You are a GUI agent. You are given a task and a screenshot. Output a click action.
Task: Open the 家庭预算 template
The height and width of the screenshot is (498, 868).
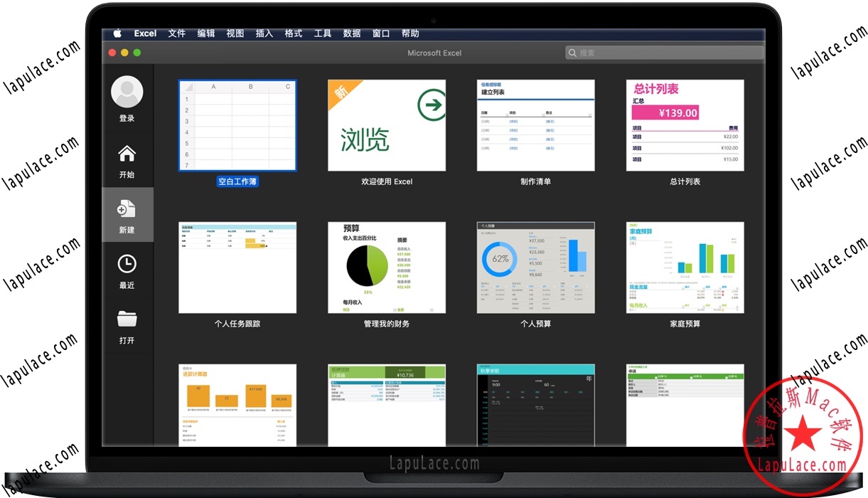[x=685, y=267]
